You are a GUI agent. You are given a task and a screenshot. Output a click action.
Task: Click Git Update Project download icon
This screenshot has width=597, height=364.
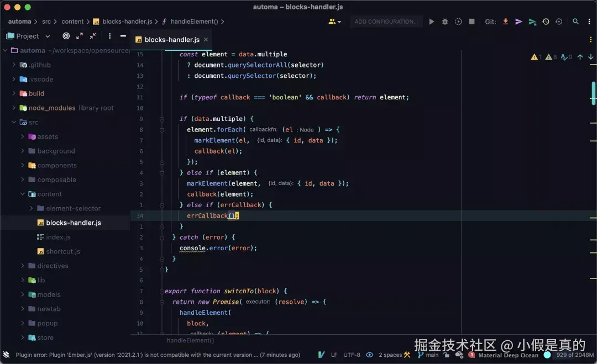tap(505, 22)
